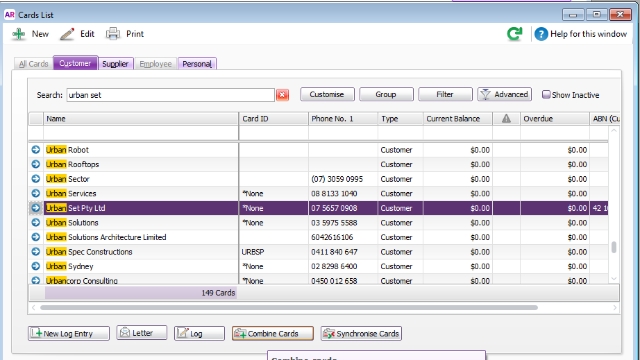Click the Letter button
The height and width of the screenshot is (360, 640).
(x=142, y=333)
